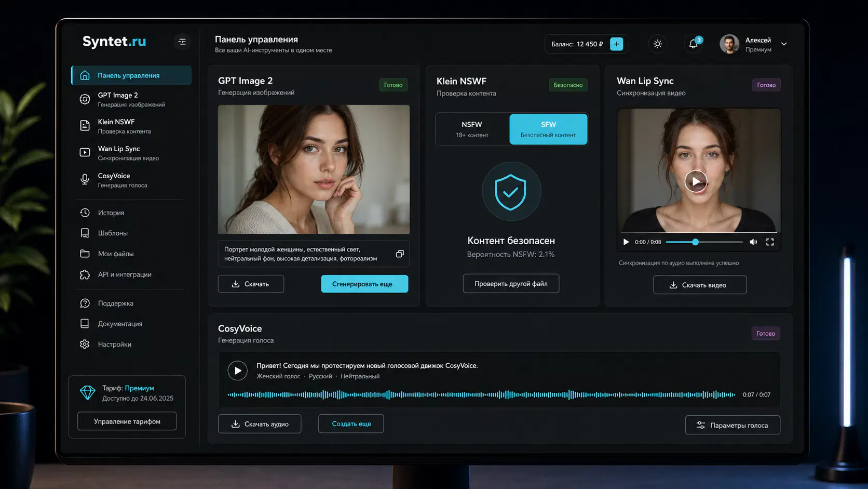Play the Wan Lip Sync video overlay
The height and width of the screenshot is (489, 868).
point(696,181)
